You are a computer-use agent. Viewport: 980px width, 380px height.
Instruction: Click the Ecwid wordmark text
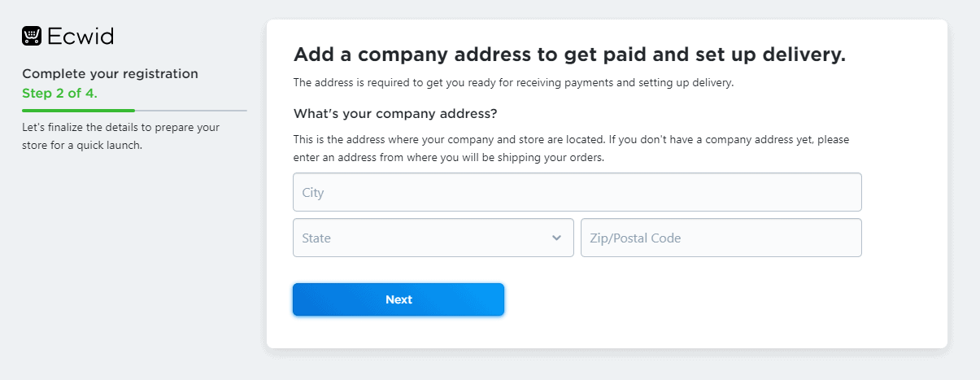click(x=80, y=36)
